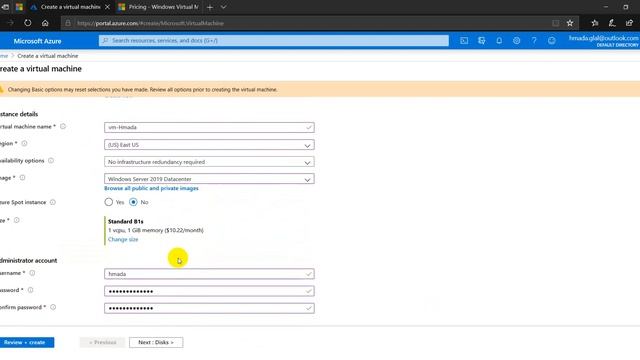Open account menu hmada.glal@outlook.com
The image size is (640, 360).
pyautogui.click(x=604, y=41)
